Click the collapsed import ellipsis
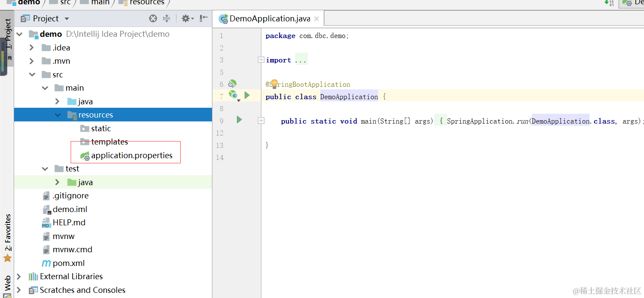Screen dimensions: 644x298 tap(301, 60)
